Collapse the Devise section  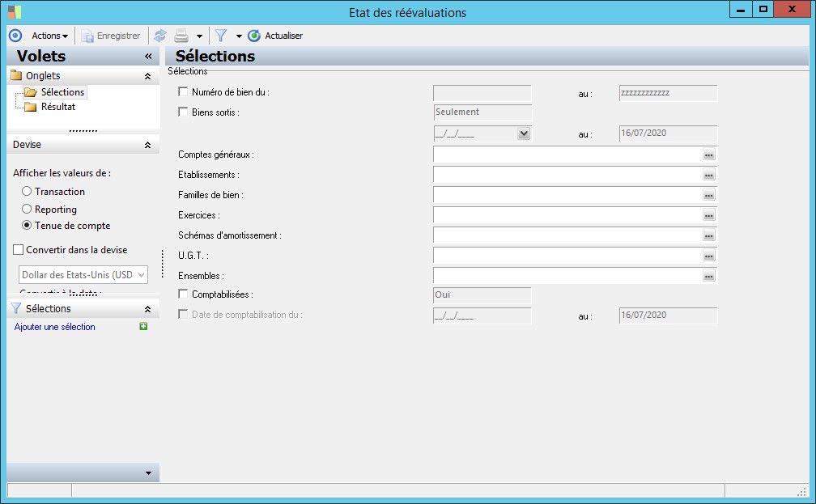point(148,145)
